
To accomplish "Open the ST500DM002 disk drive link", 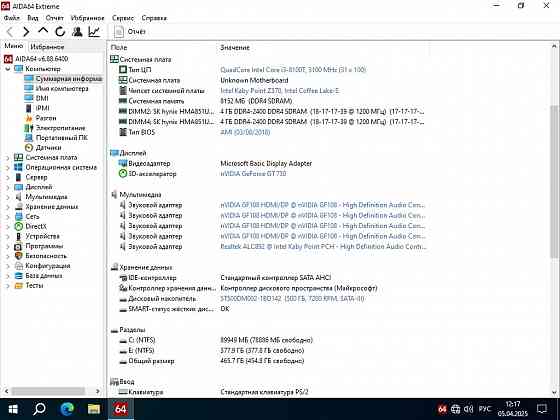I will point(292,299).
